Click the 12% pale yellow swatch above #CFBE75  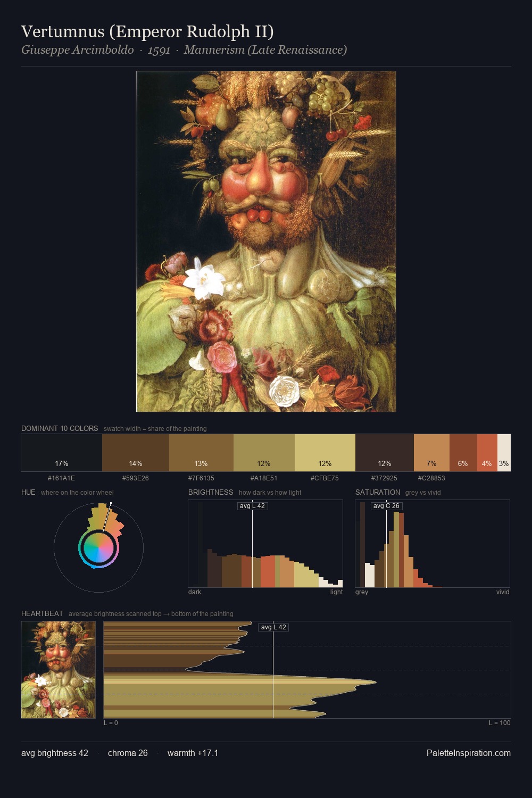tap(325, 453)
